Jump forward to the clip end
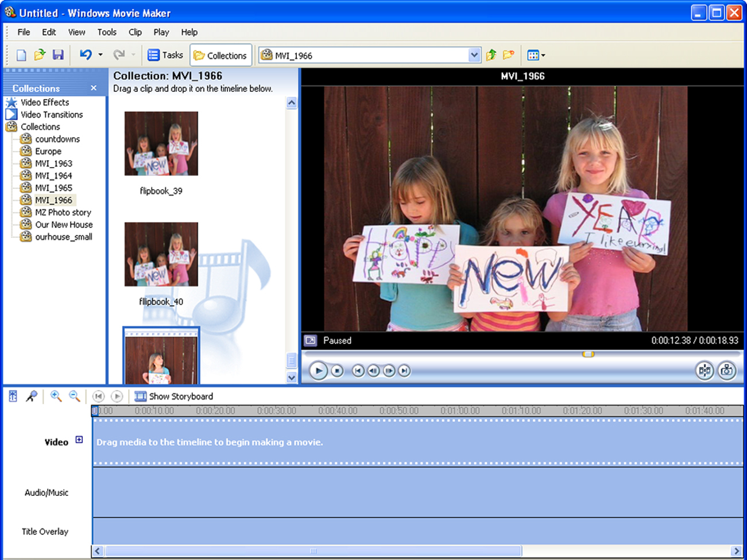This screenshot has height=560, width=747. (x=404, y=371)
